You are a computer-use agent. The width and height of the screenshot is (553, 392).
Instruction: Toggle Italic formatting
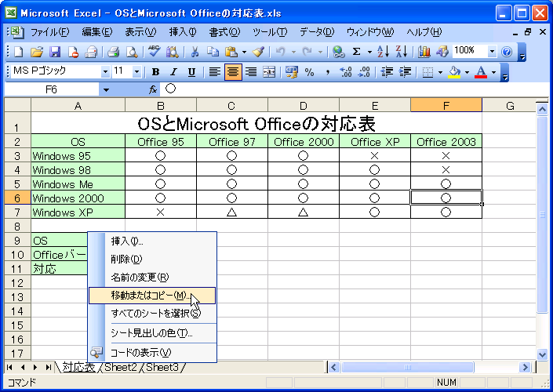coord(173,72)
